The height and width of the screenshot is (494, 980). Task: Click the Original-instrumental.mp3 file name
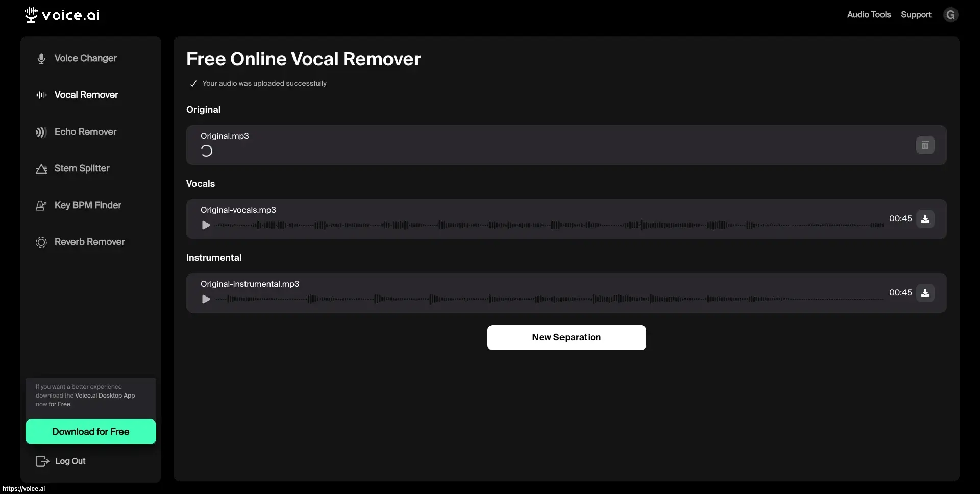point(250,284)
